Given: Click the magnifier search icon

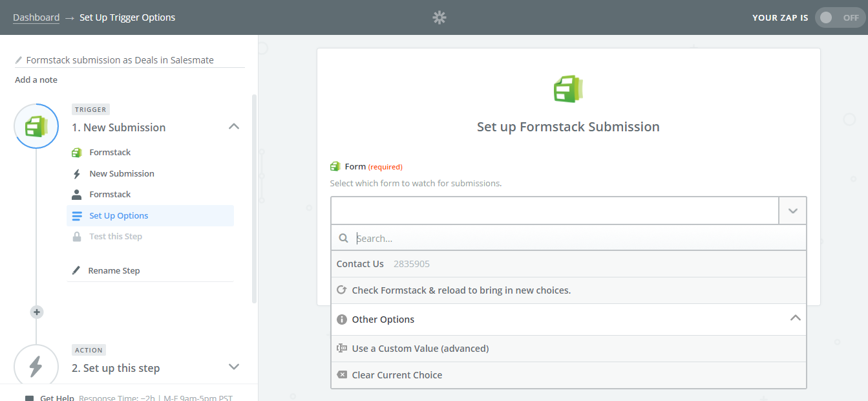Looking at the screenshot, I should (x=344, y=238).
